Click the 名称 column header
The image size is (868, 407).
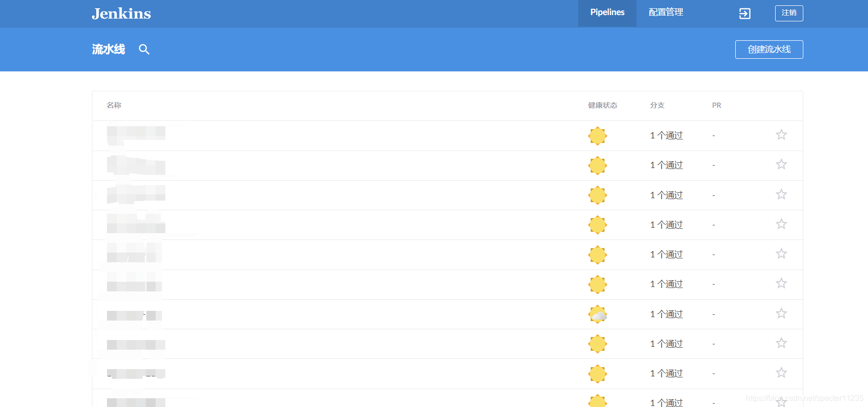click(x=114, y=105)
